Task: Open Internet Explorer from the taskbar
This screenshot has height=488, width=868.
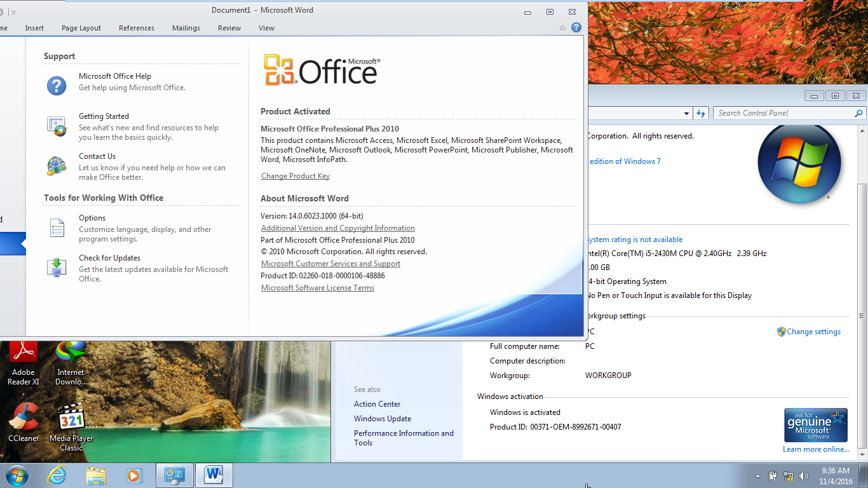Action: coord(56,475)
